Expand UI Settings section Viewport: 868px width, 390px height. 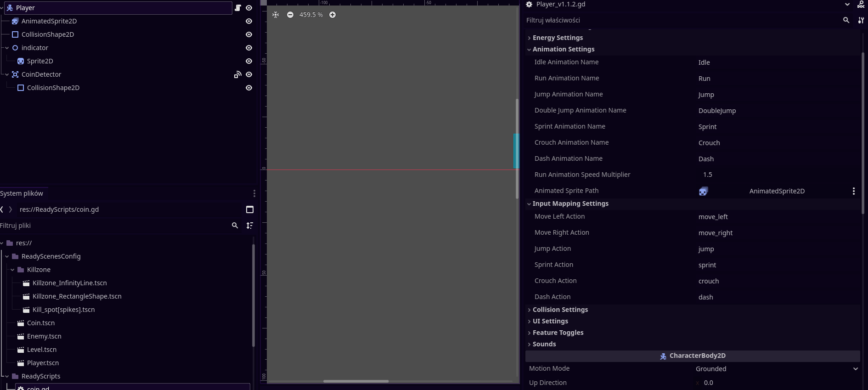(x=693, y=321)
